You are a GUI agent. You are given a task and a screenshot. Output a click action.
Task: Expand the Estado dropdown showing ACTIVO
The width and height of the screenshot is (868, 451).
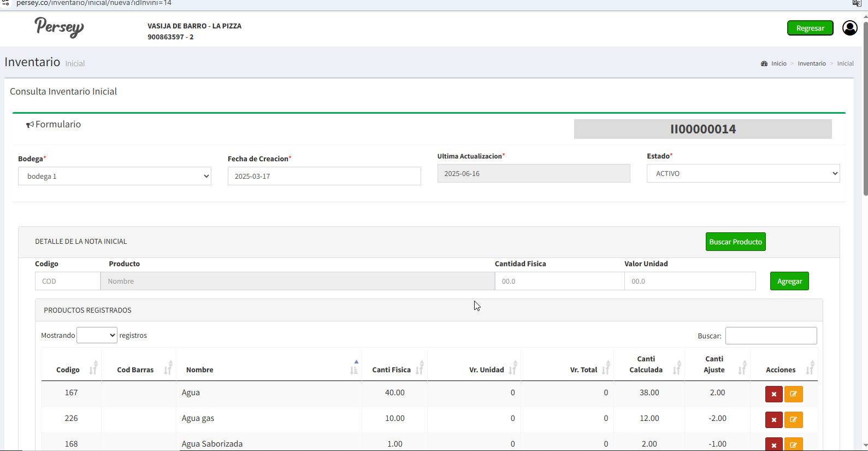click(743, 173)
